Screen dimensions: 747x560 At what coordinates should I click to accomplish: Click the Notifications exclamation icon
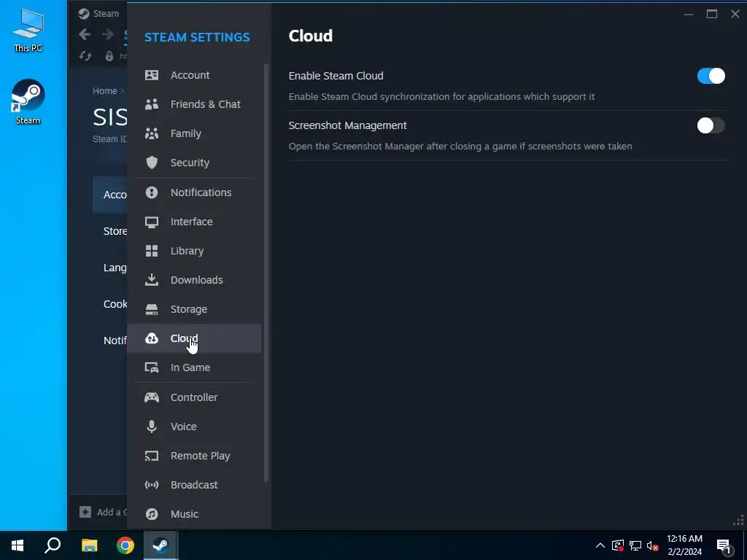152,192
